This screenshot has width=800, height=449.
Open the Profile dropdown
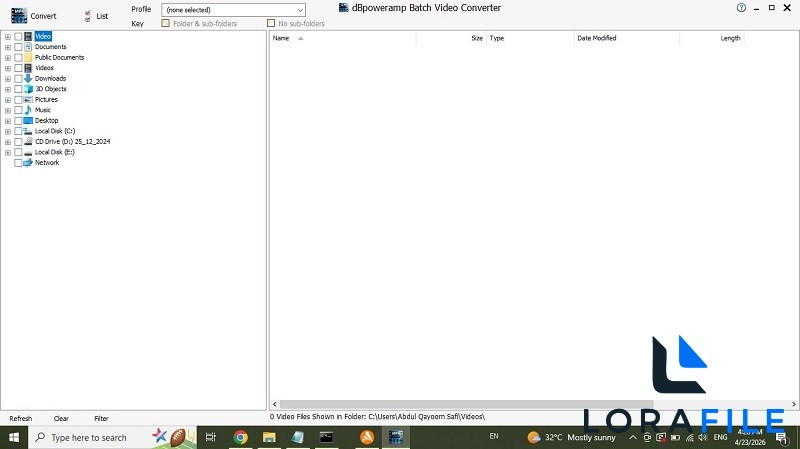233,10
